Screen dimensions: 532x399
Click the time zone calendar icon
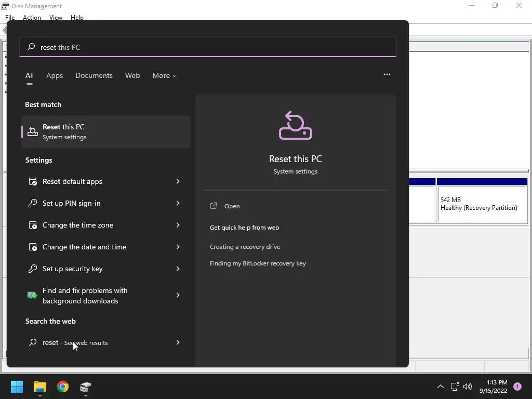(33, 225)
